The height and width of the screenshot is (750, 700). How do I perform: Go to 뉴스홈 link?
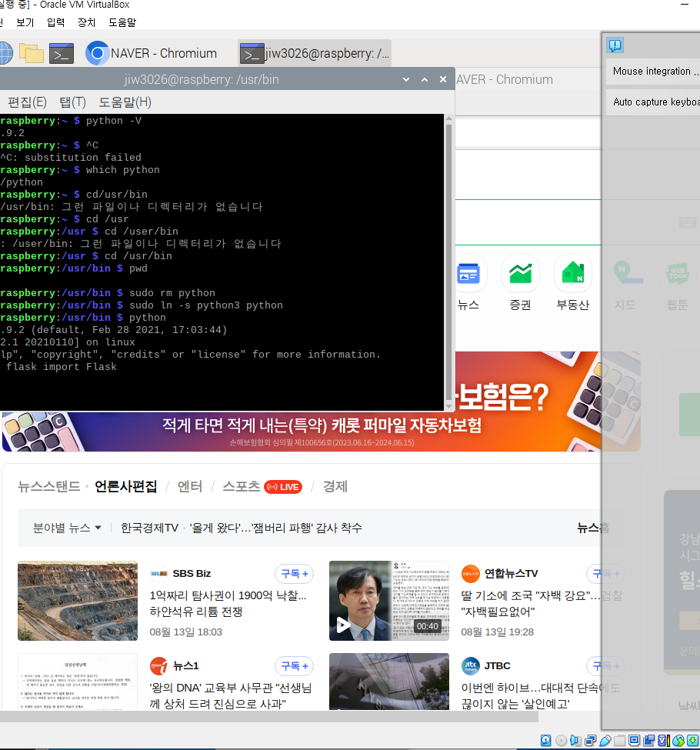point(593,528)
